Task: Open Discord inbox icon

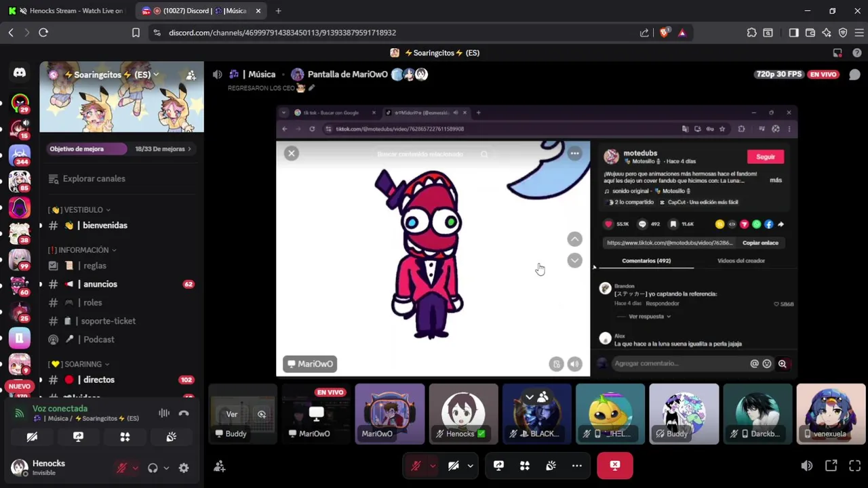Action: tap(838, 53)
